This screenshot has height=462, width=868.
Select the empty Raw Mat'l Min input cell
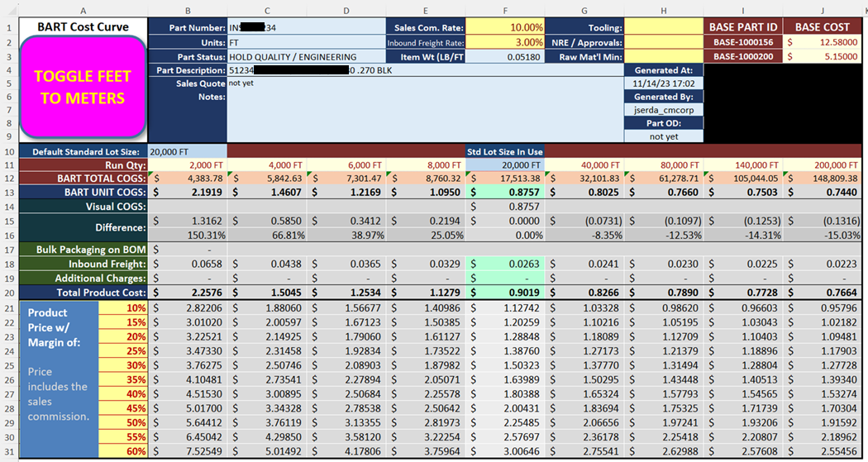(x=664, y=56)
